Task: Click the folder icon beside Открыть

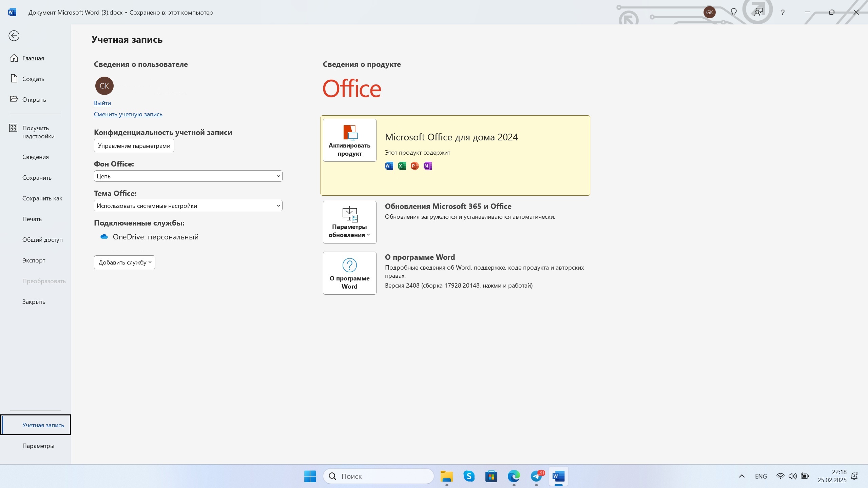Action: tap(14, 99)
